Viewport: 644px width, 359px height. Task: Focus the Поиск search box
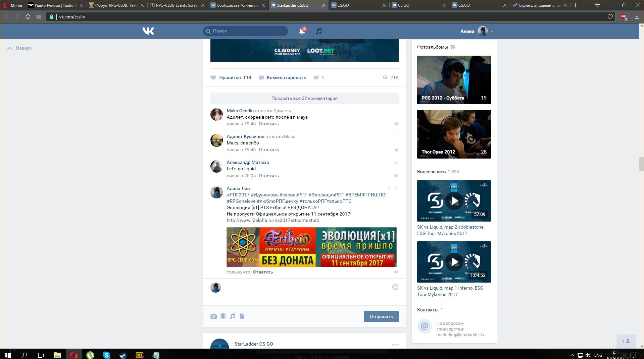click(245, 31)
